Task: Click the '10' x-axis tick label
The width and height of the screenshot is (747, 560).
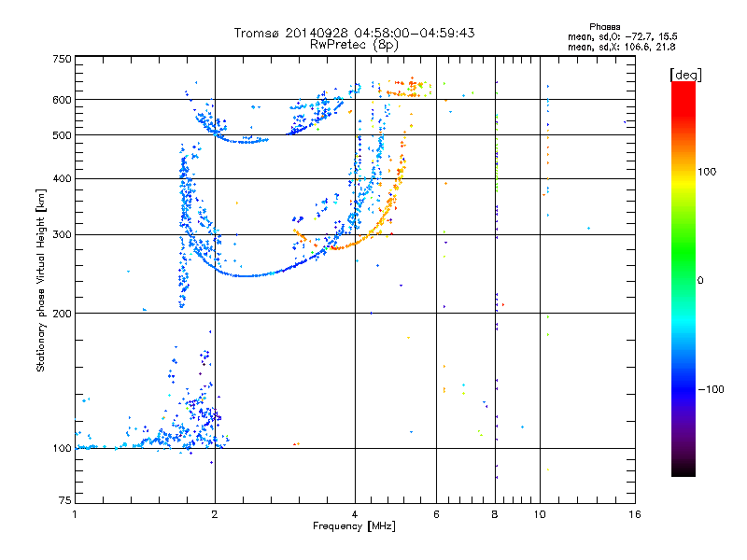Action: tap(540, 514)
